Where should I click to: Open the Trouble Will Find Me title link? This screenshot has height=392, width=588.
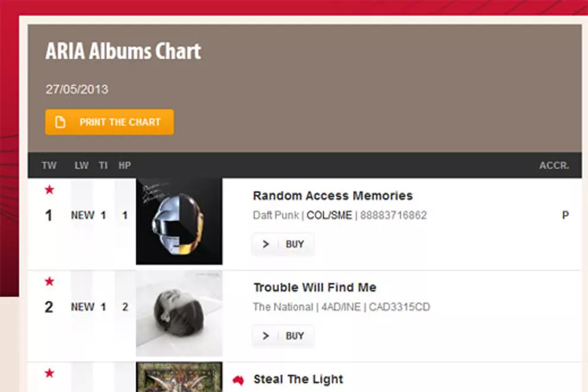pyautogui.click(x=315, y=287)
